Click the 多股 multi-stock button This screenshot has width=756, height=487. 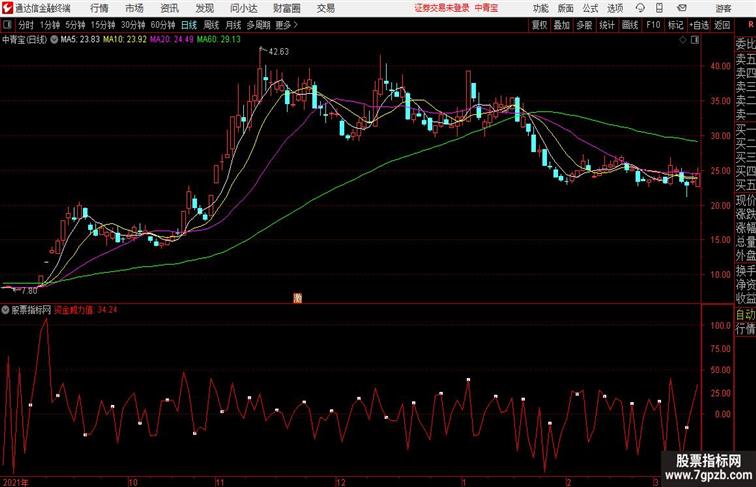coord(584,25)
